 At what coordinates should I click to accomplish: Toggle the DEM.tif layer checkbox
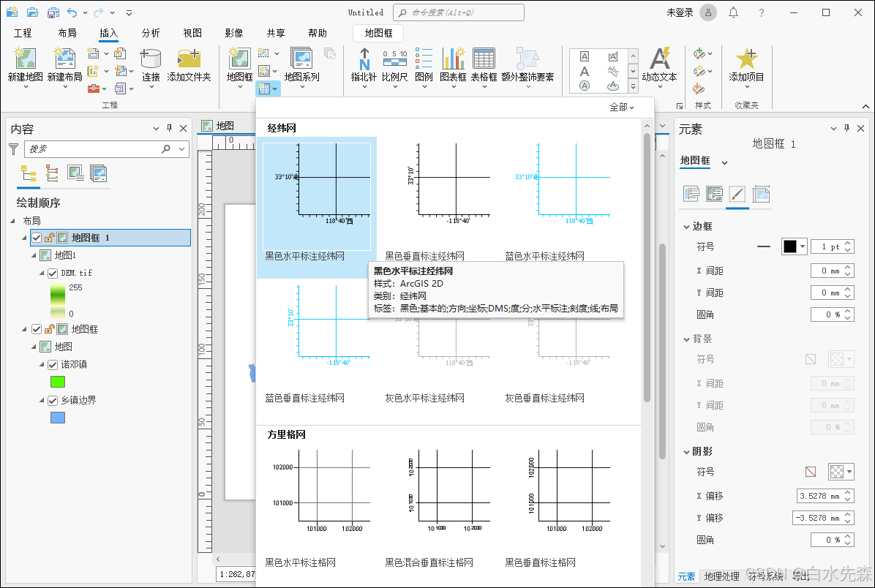click(x=53, y=273)
